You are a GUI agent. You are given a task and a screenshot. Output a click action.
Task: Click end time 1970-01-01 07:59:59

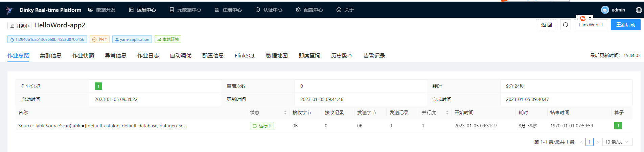coord(572,126)
